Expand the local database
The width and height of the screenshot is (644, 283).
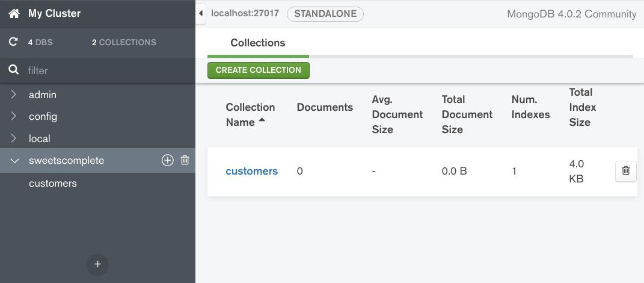pyautogui.click(x=14, y=138)
